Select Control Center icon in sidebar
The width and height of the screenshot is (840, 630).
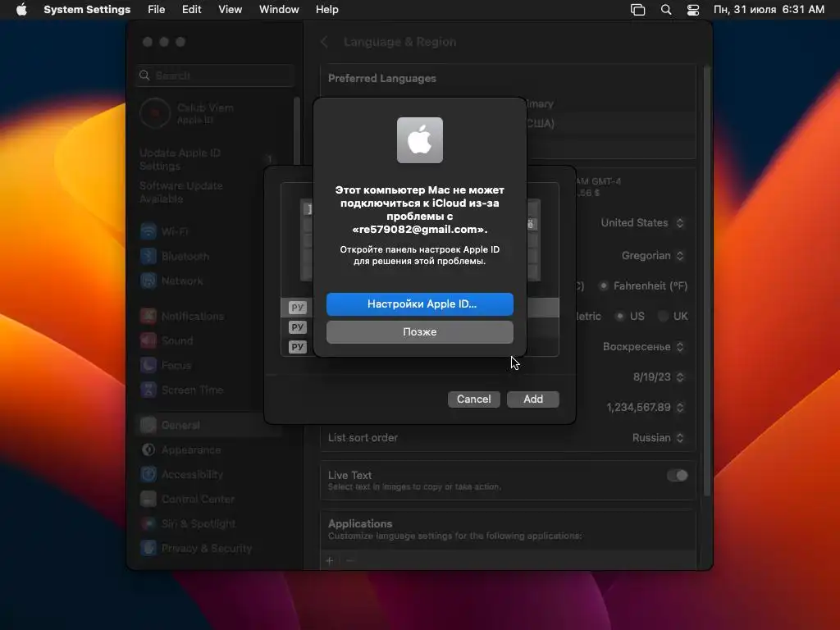[148, 500]
